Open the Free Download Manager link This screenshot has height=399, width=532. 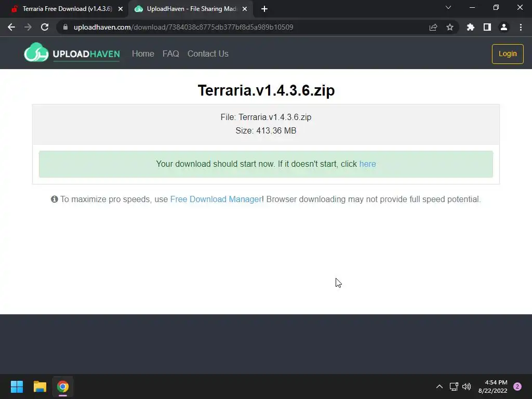(x=216, y=199)
